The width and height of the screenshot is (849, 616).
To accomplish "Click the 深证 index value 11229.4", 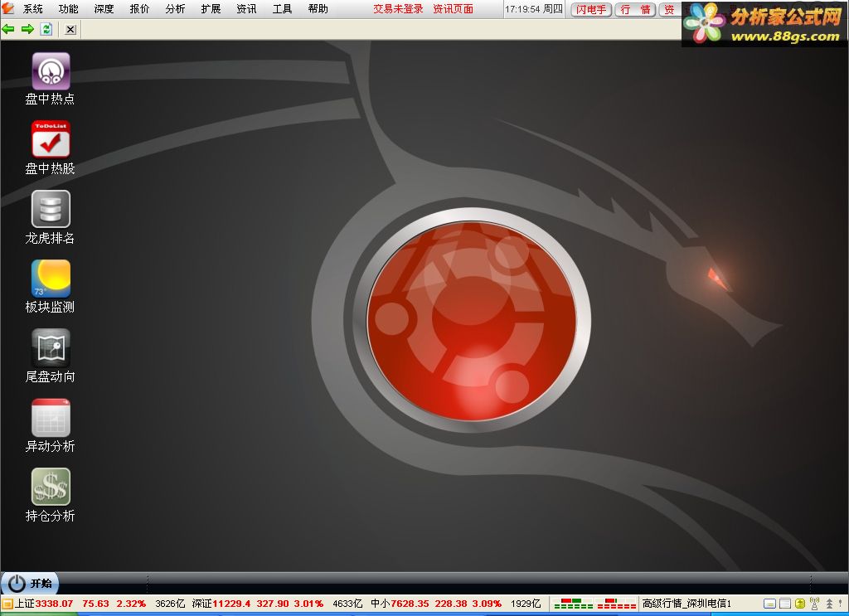I will coord(231,604).
